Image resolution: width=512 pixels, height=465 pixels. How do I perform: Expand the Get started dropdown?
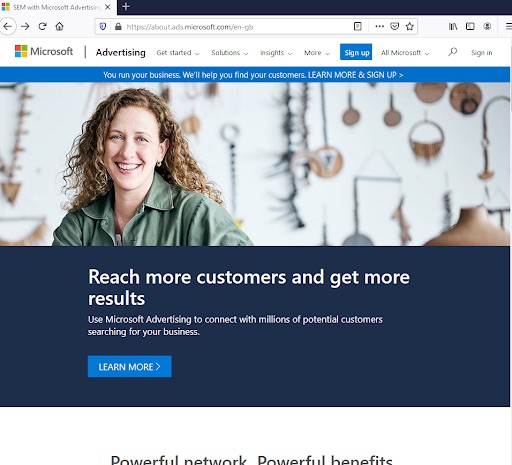[x=178, y=53]
